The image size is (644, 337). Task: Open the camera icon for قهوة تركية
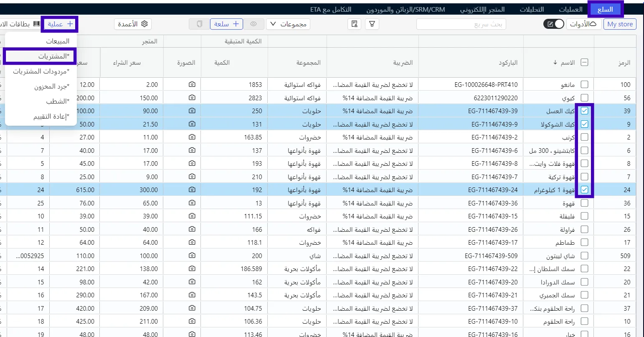click(192, 177)
